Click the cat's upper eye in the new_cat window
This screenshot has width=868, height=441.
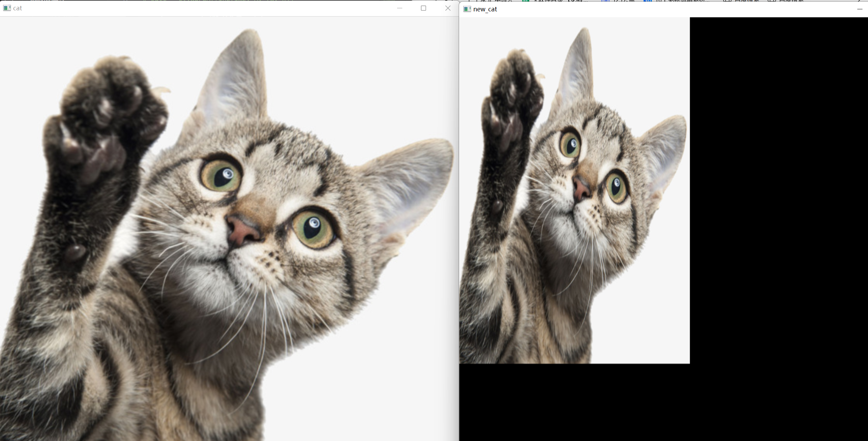570,145
